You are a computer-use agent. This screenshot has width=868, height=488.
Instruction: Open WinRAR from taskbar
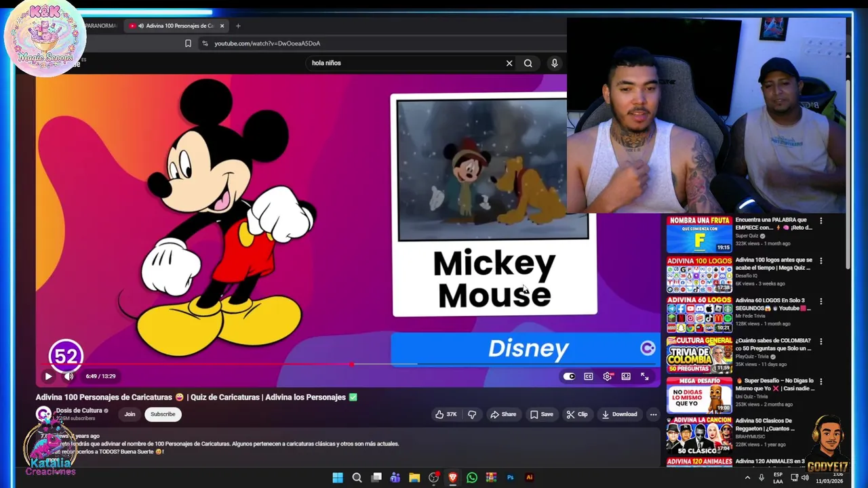pyautogui.click(x=491, y=478)
